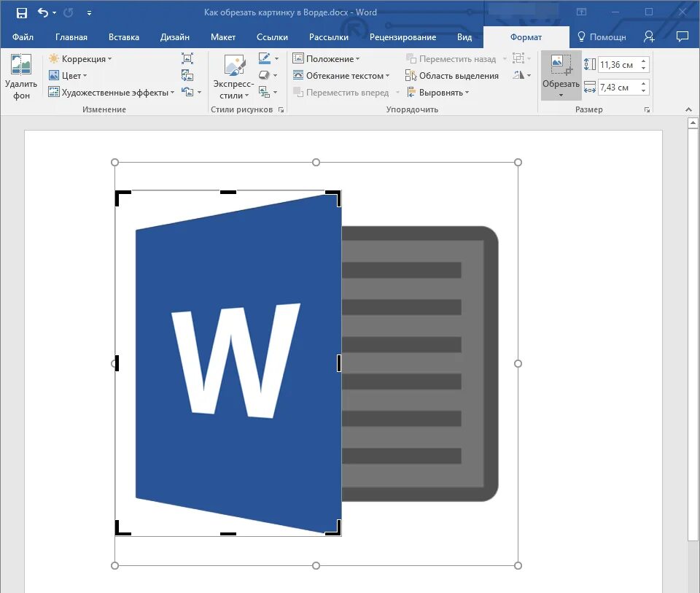Click the Переместить вперед button
The image size is (700, 593).
click(341, 93)
